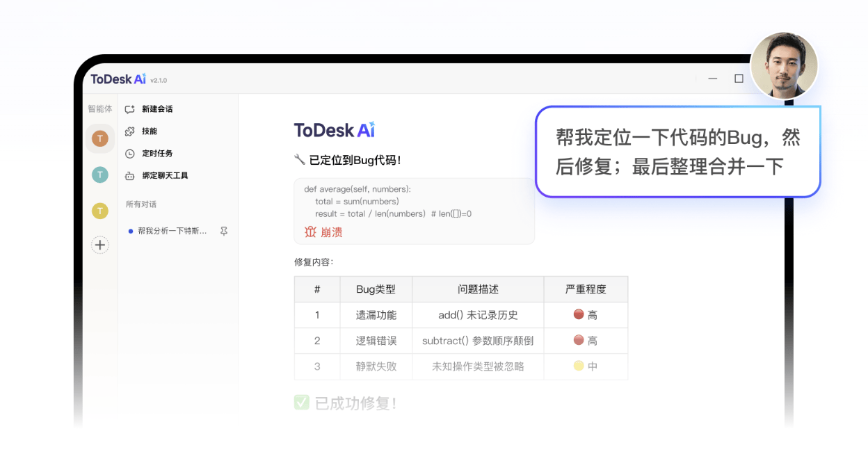Click the 所有对话 section label
This screenshot has width=868, height=461.
[141, 204]
